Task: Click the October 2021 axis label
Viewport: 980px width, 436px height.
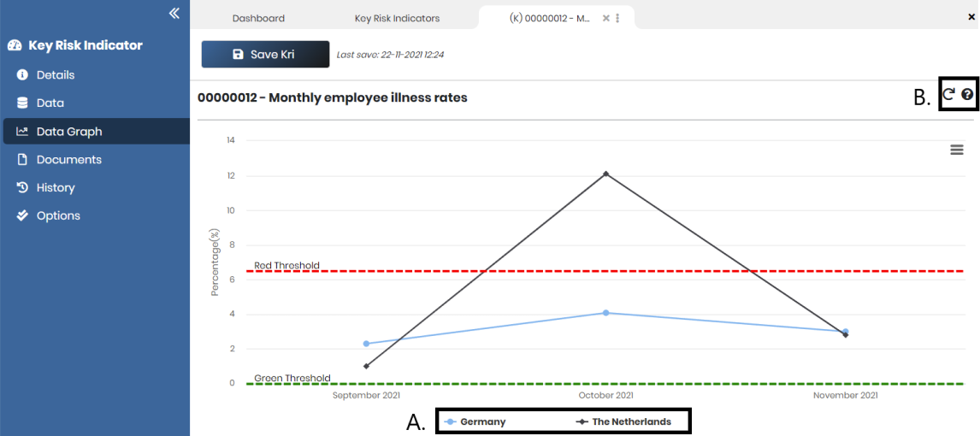Action: pyautogui.click(x=605, y=396)
